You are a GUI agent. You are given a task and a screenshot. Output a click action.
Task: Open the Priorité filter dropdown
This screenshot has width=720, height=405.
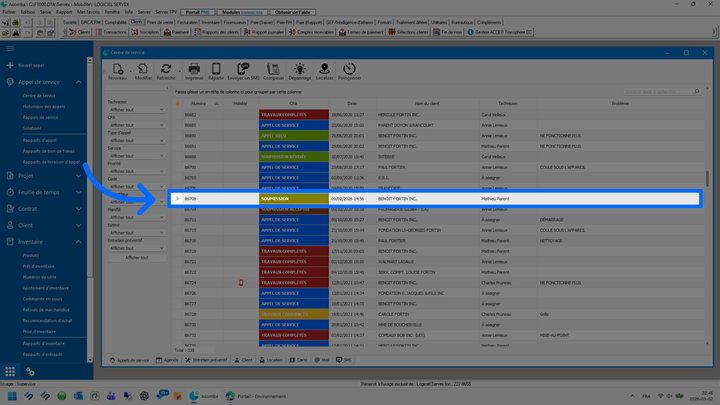pos(136,171)
